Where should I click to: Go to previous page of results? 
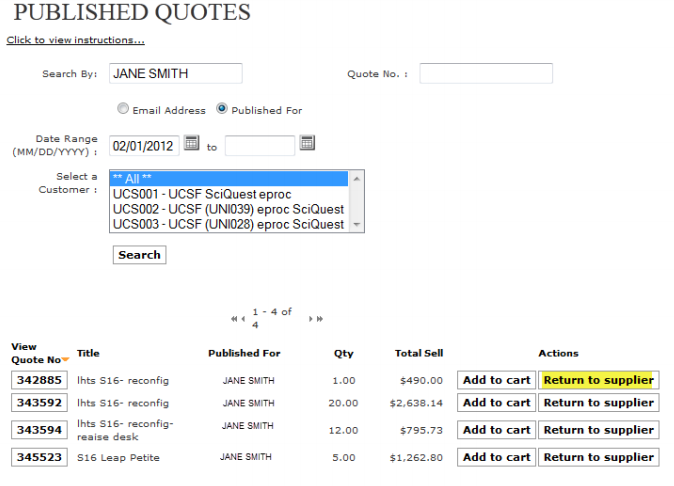[243, 319]
